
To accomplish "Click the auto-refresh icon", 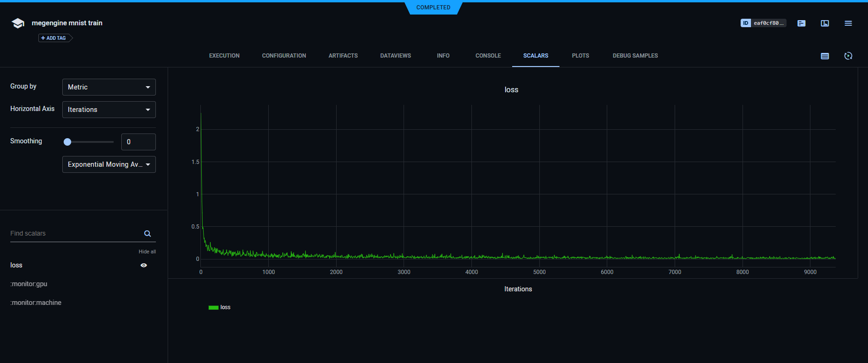I will point(848,56).
